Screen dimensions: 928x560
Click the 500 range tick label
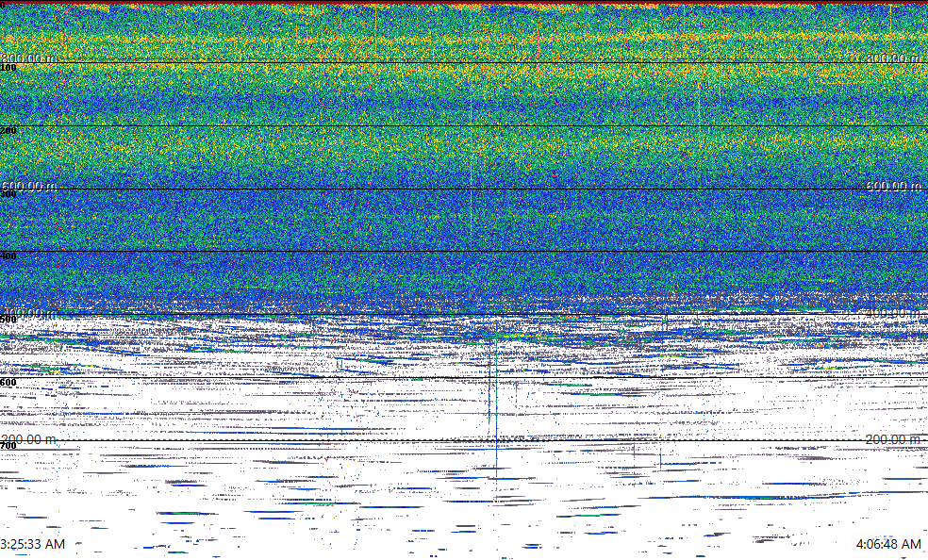tap(8, 320)
